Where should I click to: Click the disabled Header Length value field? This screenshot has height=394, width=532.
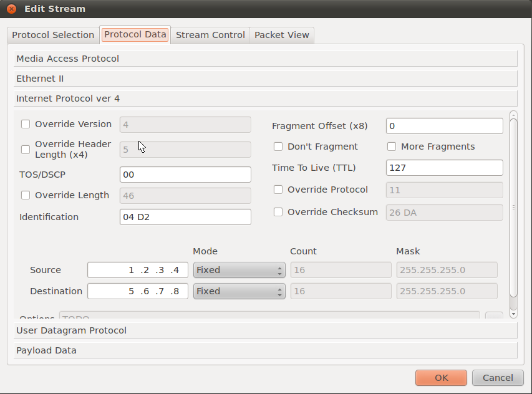185,150
